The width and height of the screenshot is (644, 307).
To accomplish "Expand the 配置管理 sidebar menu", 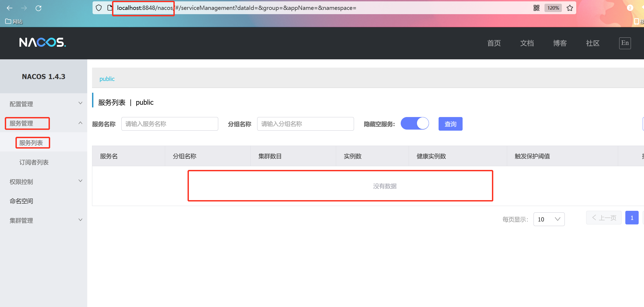I will 43,104.
